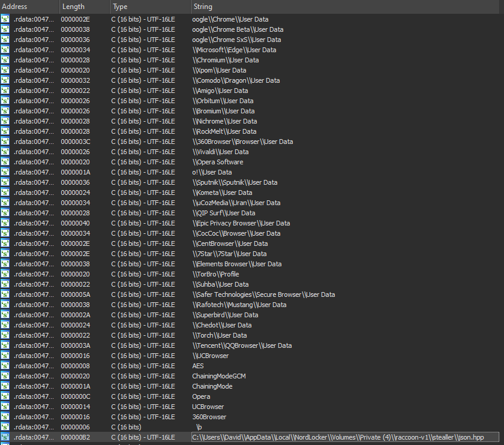Click string icon beside Comodo Dragon row
This screenshot has width=504, height=445.
click(x=5, y=80)
